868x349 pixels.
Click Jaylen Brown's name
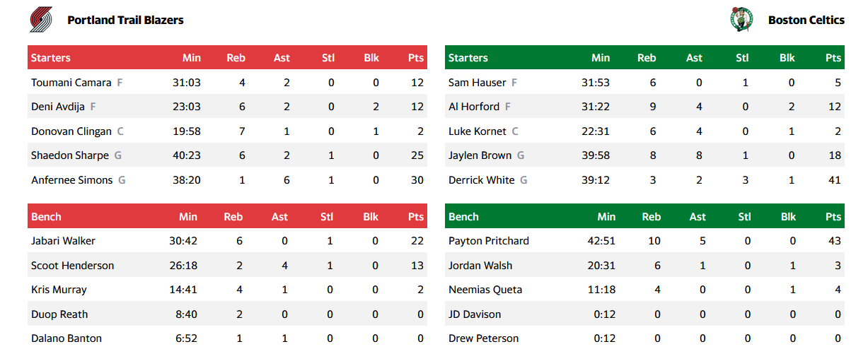click(480, 155)
